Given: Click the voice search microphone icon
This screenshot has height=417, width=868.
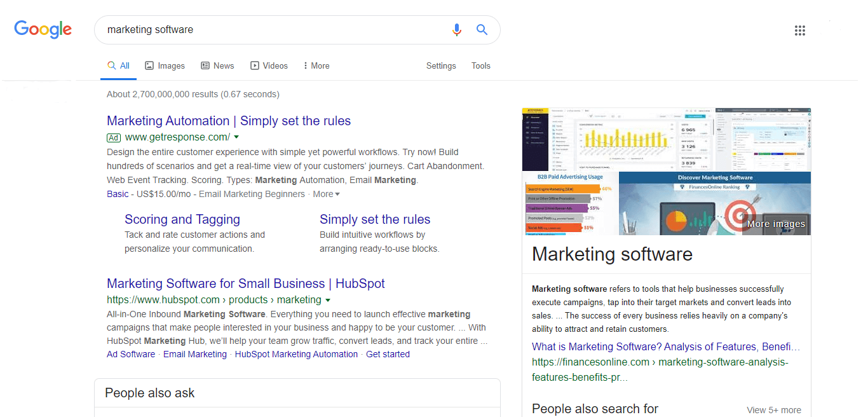Looking at the screenshot, I should coord(457,29).
